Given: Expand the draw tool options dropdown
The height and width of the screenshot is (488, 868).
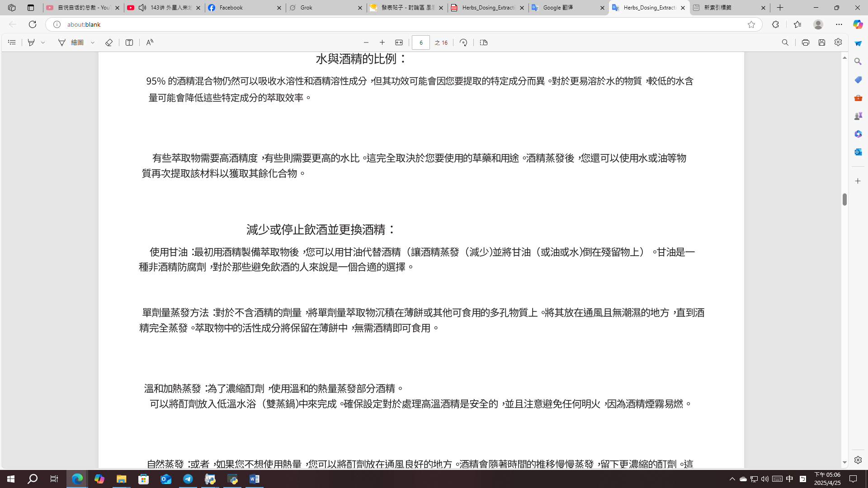Looking at the screenshot, I should (93, 42).
